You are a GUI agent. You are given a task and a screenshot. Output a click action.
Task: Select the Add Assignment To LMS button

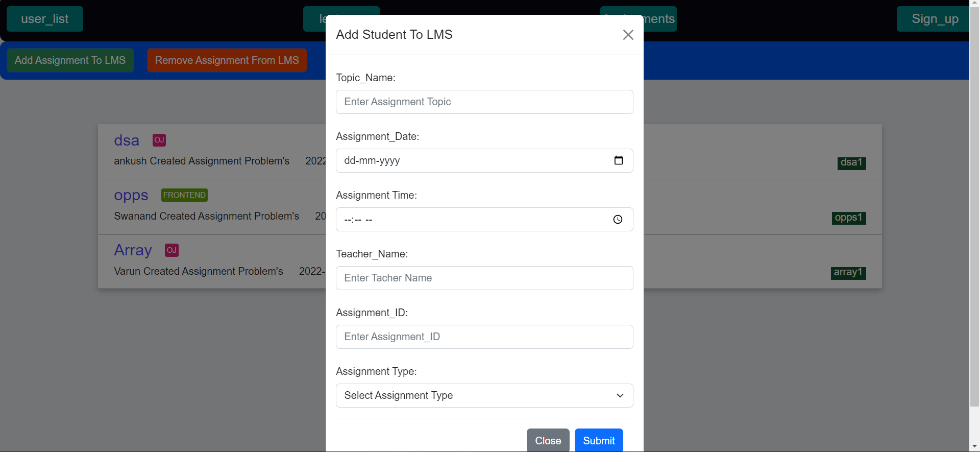point(70,60)
